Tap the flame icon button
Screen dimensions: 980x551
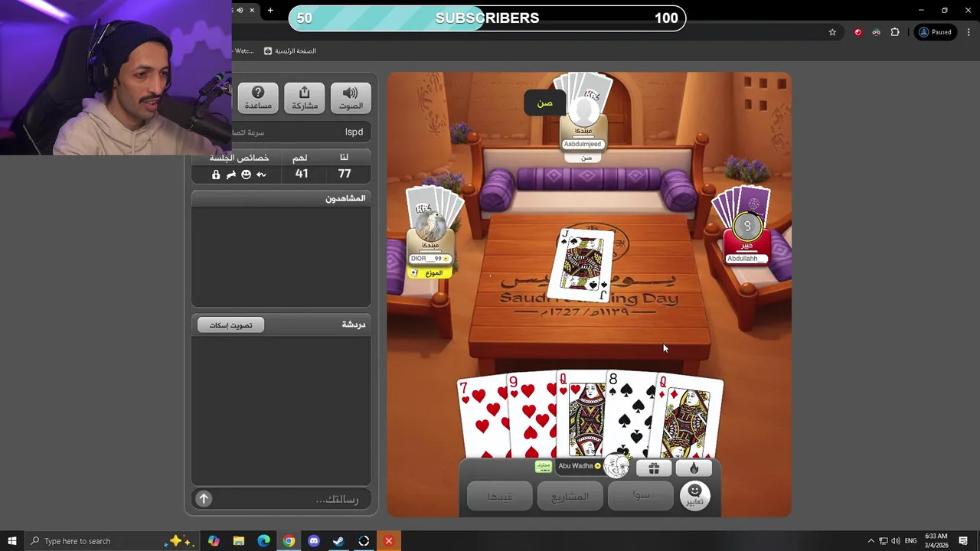694,468
